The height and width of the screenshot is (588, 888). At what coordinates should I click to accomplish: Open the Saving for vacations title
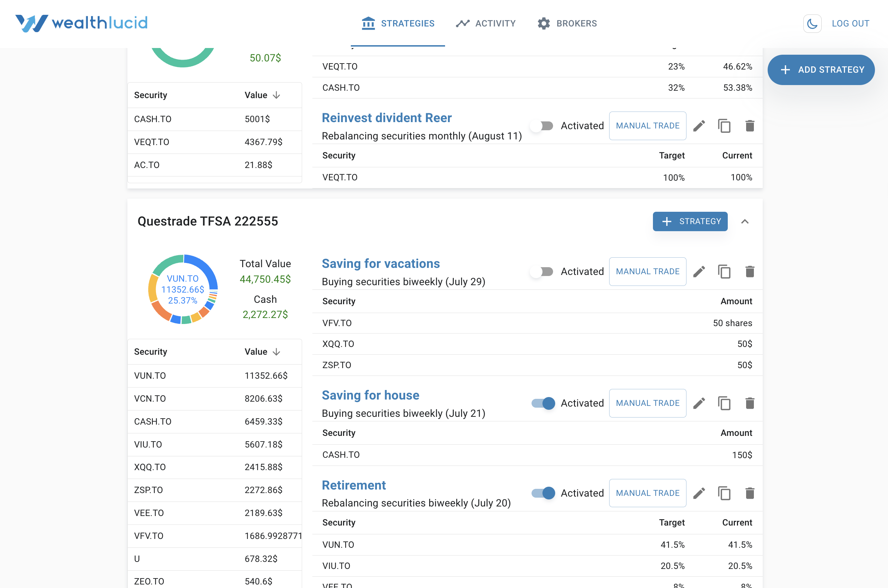[x=380, y=264]
